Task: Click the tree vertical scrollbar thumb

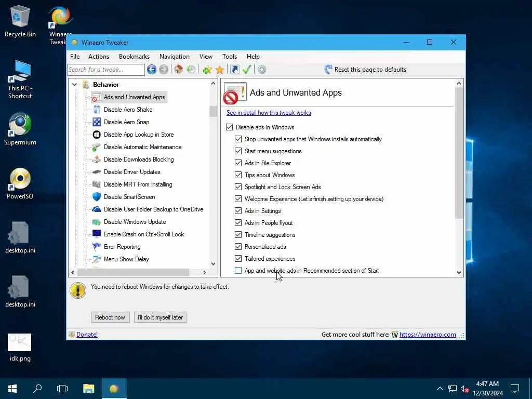Action: click(x=213, y=111)
